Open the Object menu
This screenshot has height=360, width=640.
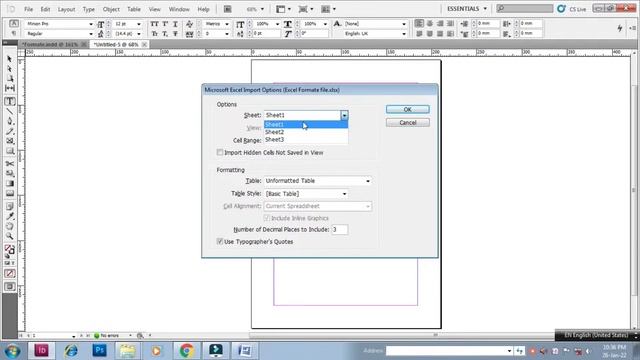coord(111,9)
